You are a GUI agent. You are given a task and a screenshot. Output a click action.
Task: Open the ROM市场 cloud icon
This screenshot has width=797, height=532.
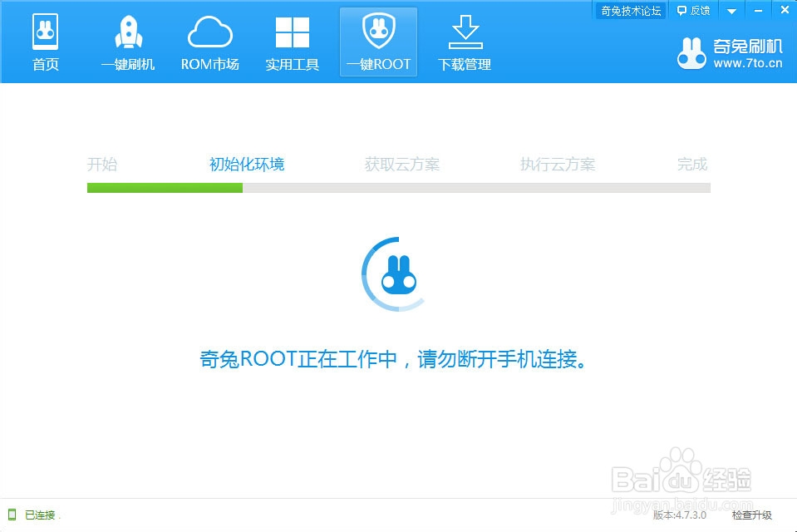coord(210,32)
